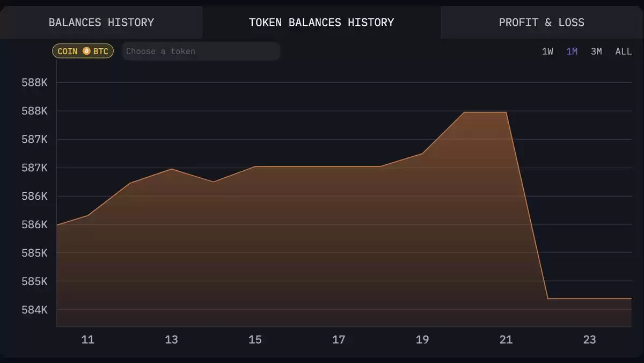Click x-axis date label 17
Image resolution: width=644 pixels, height=363 pixels.
339,339
